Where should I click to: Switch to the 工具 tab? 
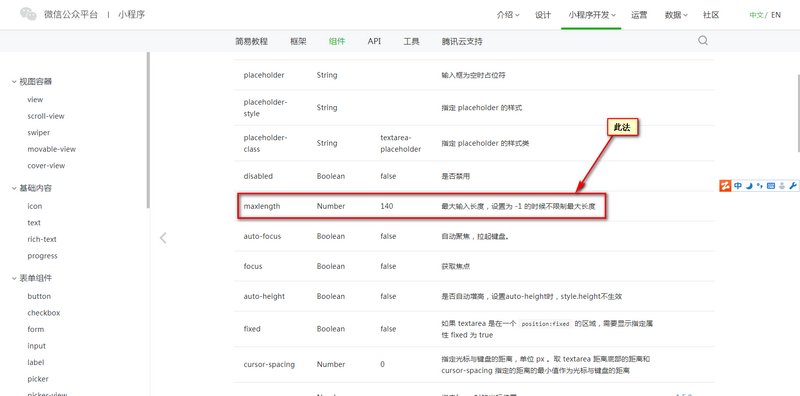click(411, 41)
